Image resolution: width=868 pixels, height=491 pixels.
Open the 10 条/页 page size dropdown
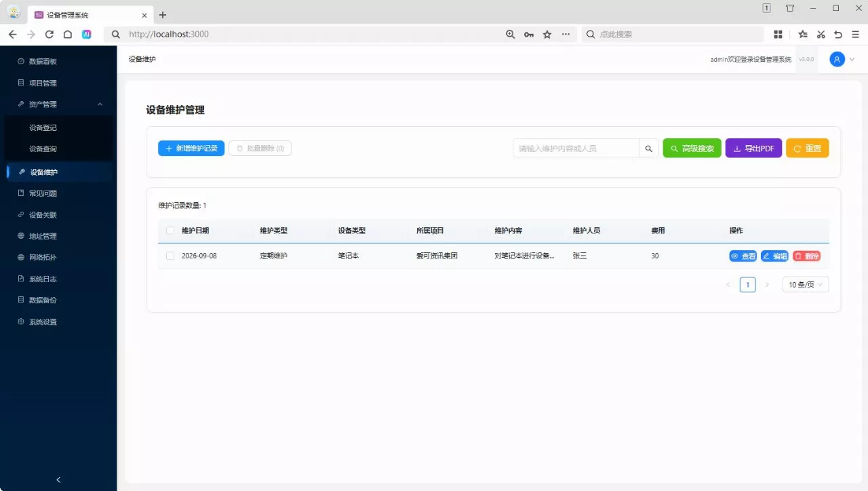click(806, 285)
